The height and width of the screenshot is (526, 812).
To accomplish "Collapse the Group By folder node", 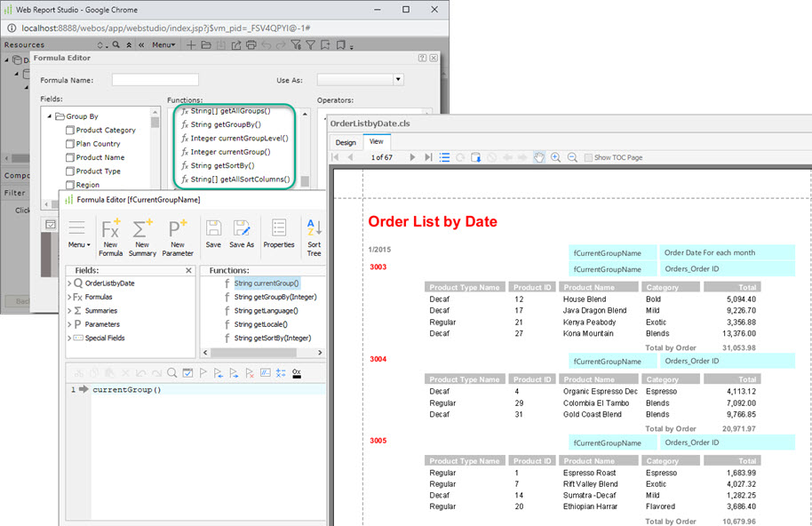I will (50, 116).
